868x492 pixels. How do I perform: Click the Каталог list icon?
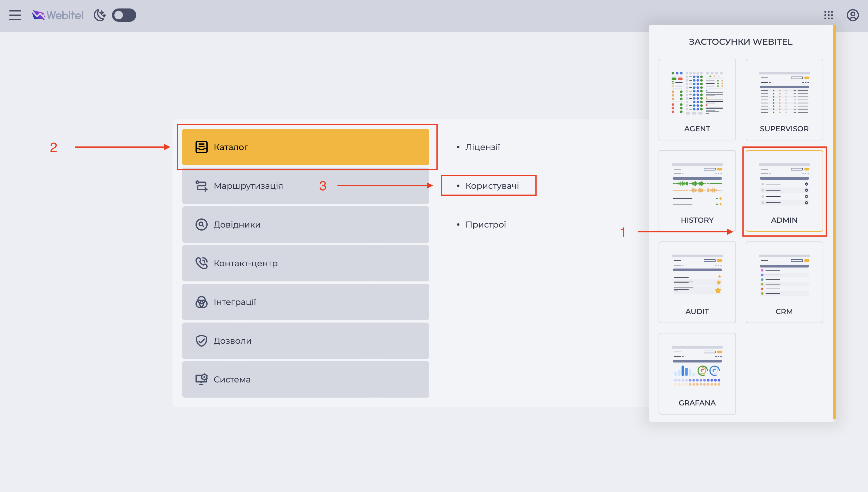coord(201,147)
